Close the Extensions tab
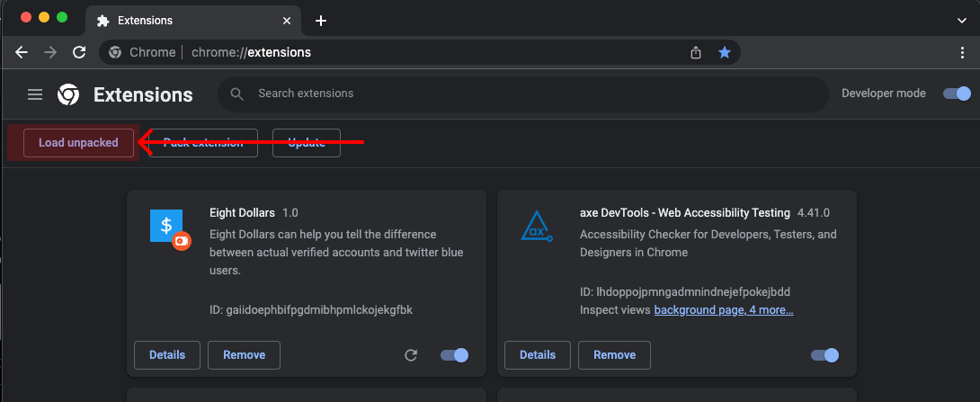Screen dimensions: 980x402 (x=287, y=21)
